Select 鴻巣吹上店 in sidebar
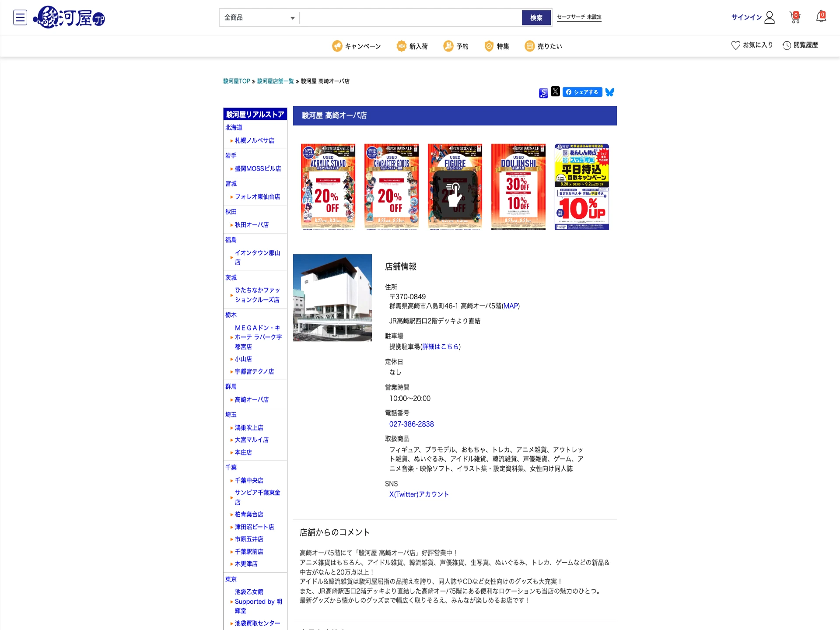The height and width of the screenshot is (630, 840). click(x=249, y=427)
